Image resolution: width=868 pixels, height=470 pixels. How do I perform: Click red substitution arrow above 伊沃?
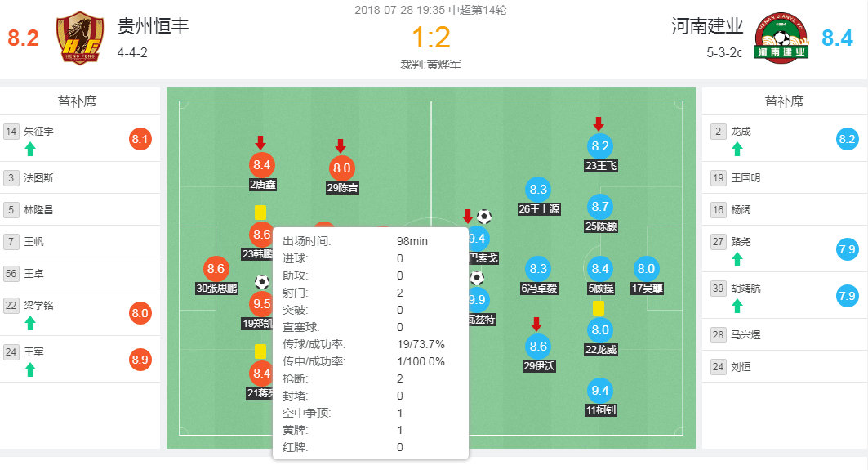pos(536,324)
